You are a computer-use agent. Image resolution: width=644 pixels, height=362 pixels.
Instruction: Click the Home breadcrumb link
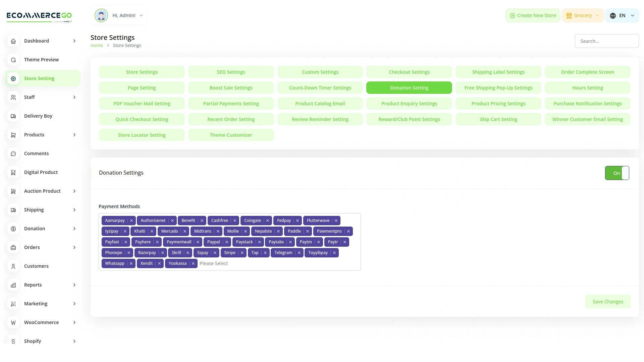97,46
